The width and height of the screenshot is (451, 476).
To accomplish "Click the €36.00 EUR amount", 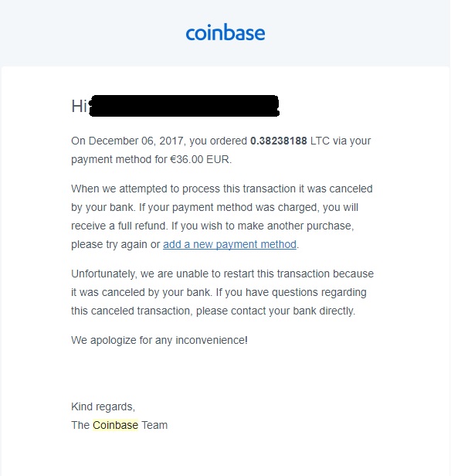I will pos(199,159).
